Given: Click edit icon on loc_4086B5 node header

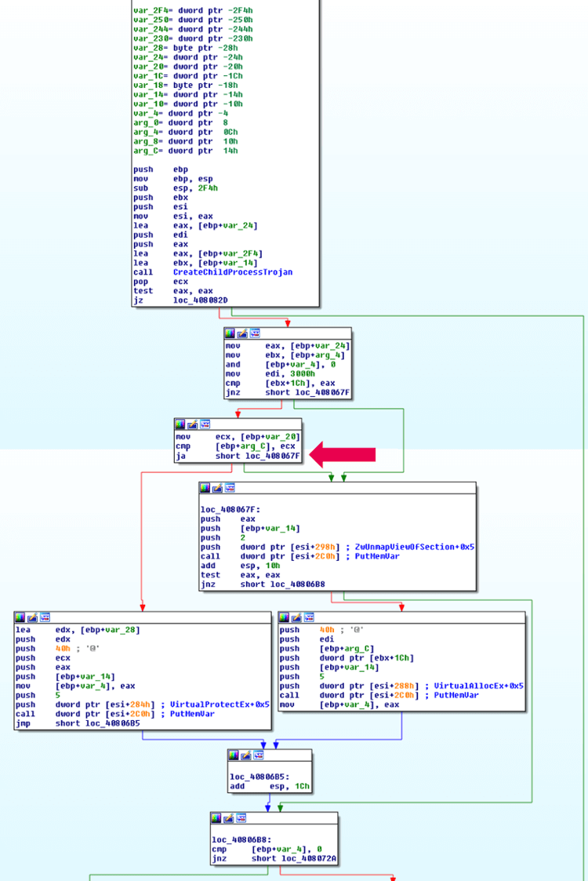Looking at the screenshot, I should pos(246,755).
